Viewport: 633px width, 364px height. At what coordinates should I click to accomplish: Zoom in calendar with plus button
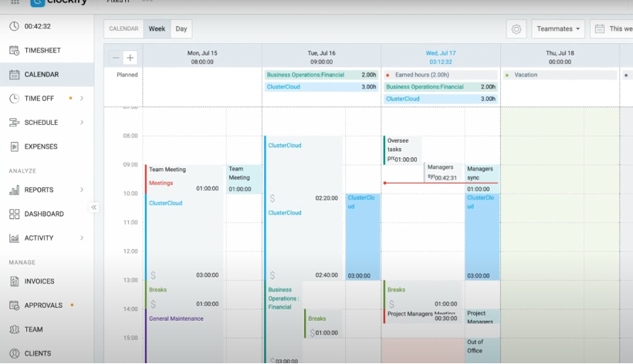click(x=130, y=58)
